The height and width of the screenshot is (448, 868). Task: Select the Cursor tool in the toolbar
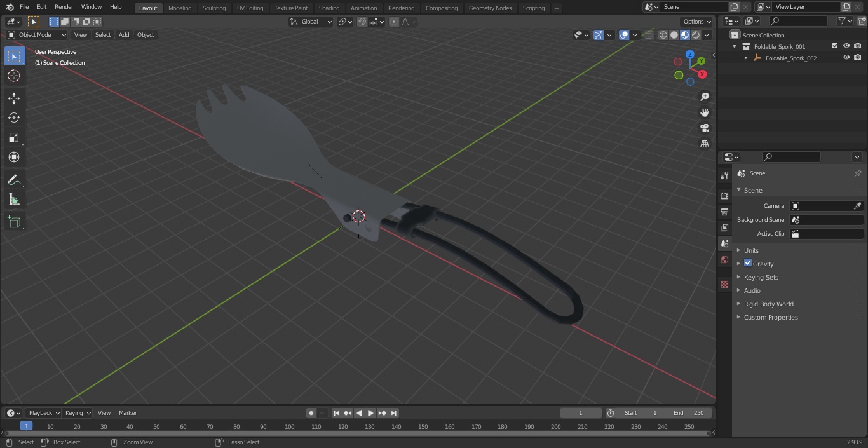(x=14, y=76)
